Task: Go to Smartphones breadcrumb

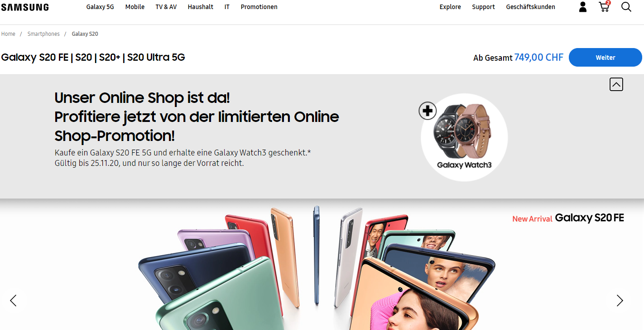Action: click(x=43, y=34)
